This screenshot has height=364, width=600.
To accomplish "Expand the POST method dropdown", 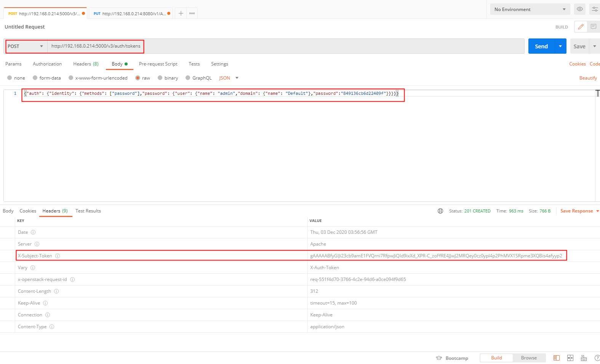I will pyautogui.click(x=25, y=46).
